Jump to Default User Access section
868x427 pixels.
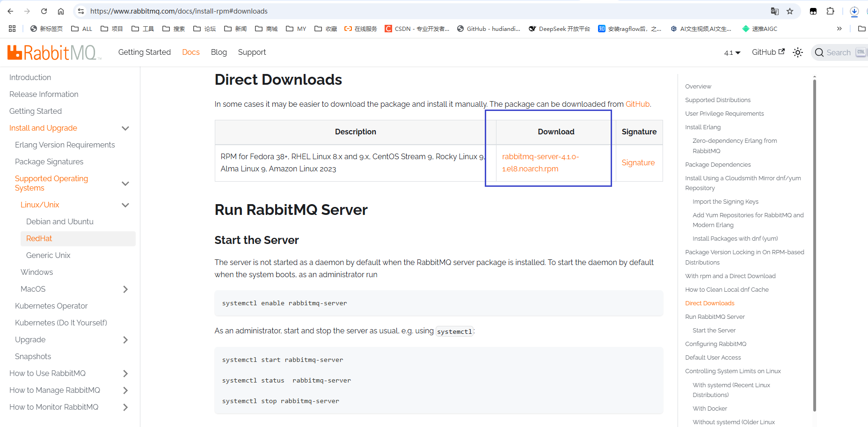713,358
